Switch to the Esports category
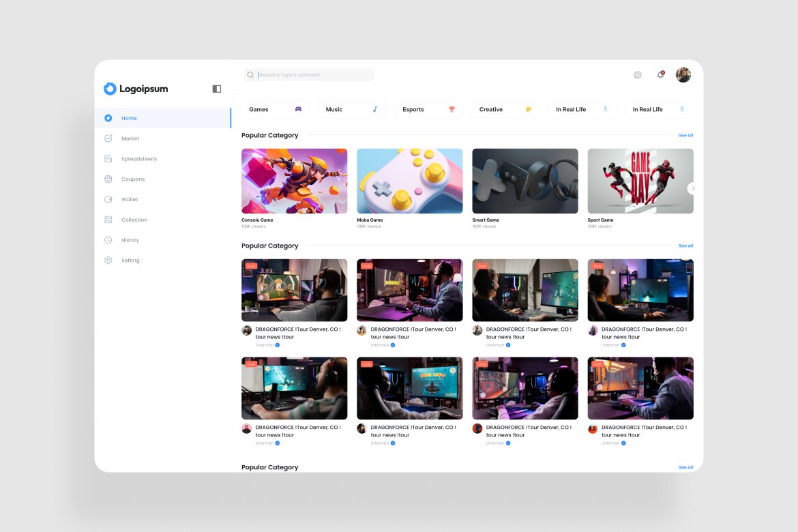Image resolution: width=798 pixels, height=532 pixels. pos(428,109)
